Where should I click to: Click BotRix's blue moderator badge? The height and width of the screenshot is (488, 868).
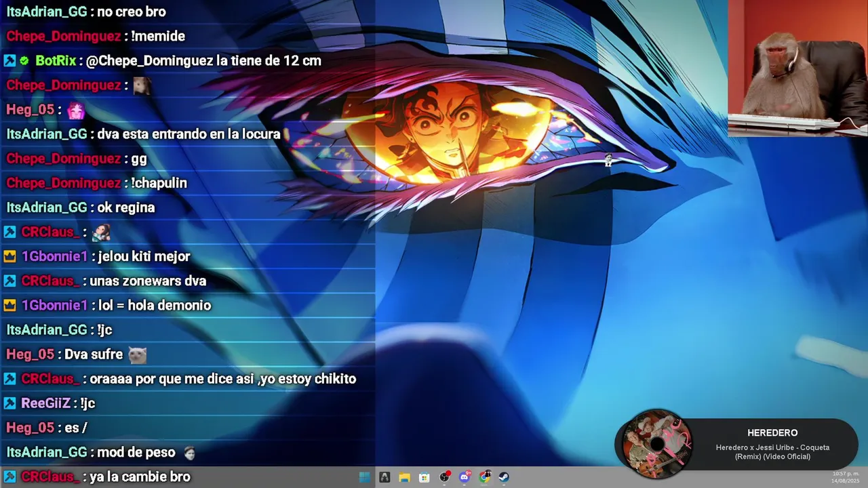click(9, 61)
